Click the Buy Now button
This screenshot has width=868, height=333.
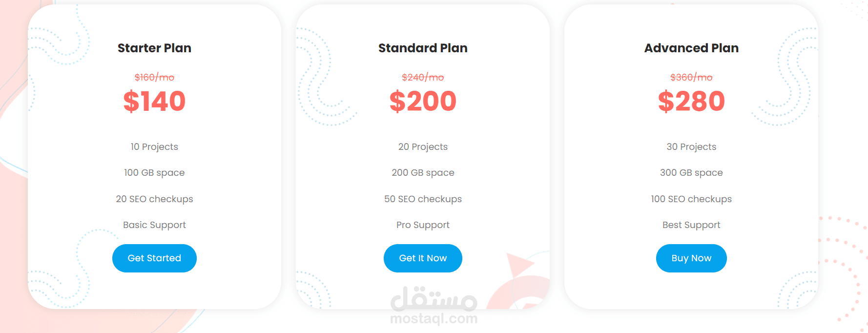click(691, 258)
